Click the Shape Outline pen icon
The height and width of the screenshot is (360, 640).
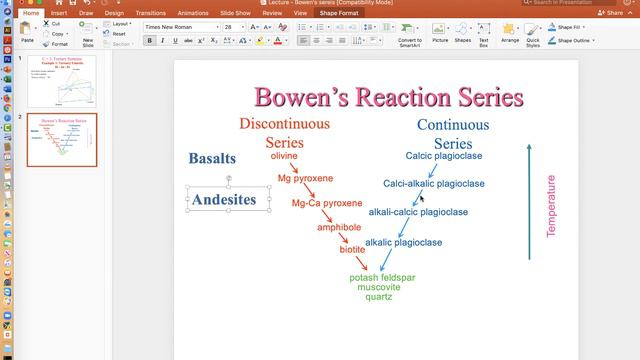click(x=552, y=40)
